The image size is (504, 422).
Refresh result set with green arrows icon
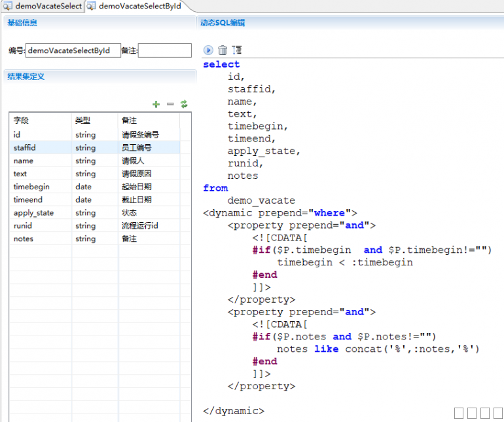184,104
